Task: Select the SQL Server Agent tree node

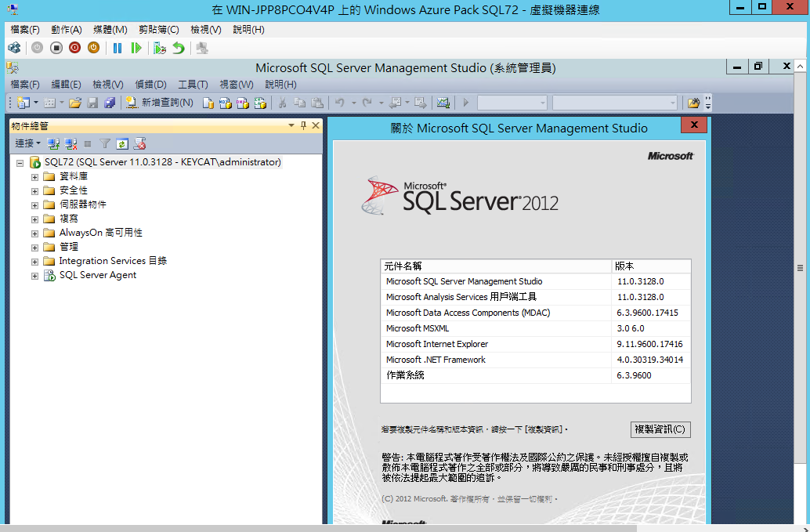Action: (x=98, y=275)
